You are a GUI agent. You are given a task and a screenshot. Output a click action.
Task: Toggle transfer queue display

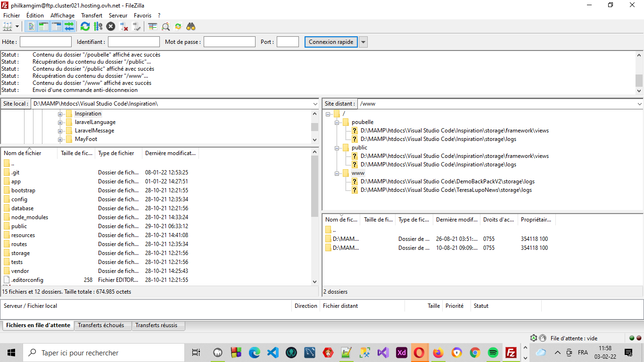(69, 26)
